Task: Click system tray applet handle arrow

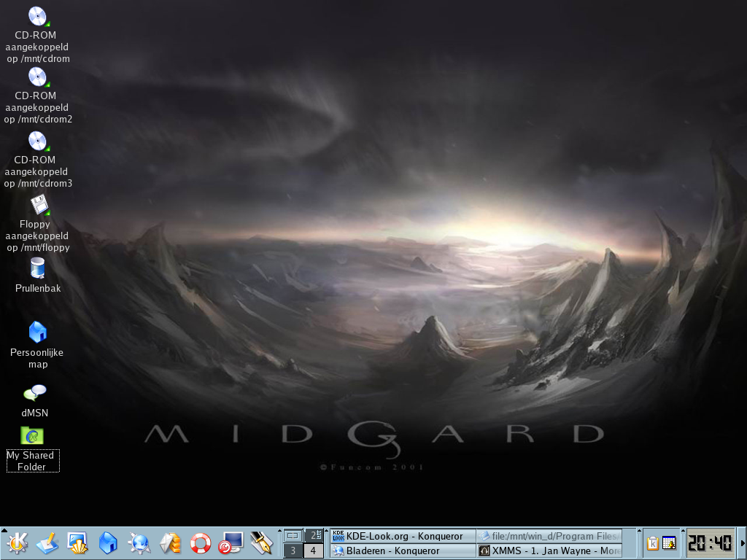Action: click(639, 531)
